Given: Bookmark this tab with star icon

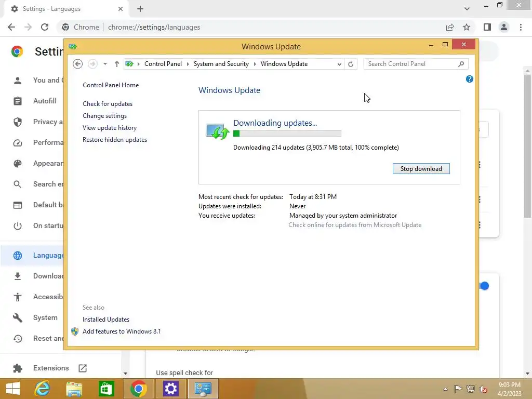Looking at the screenshot, I should tap(467, 27).
